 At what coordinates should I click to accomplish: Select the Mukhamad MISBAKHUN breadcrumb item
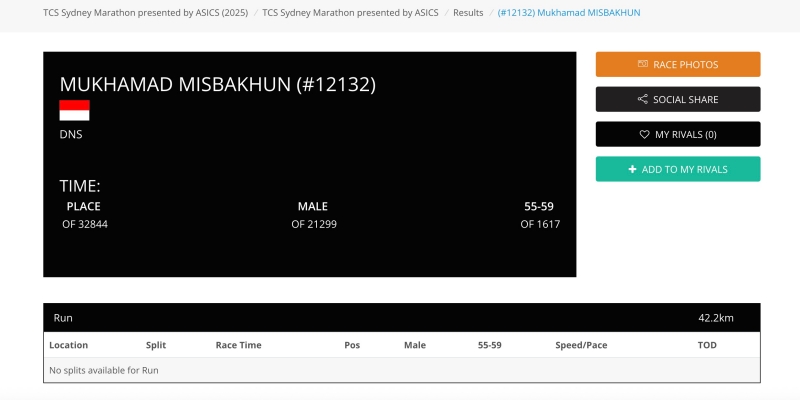pyautogui.click(x=569, y=13)
